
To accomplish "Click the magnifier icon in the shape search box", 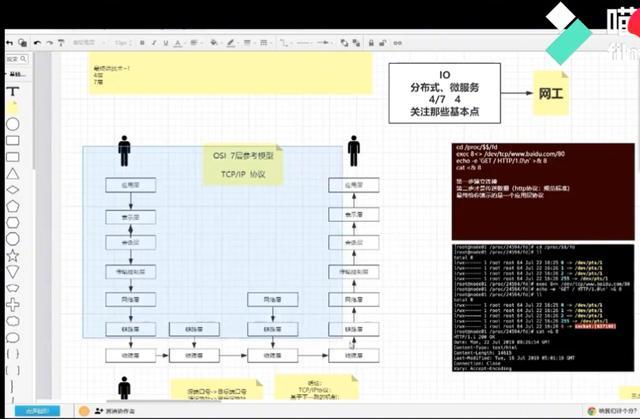I will [x=24, y=59].
